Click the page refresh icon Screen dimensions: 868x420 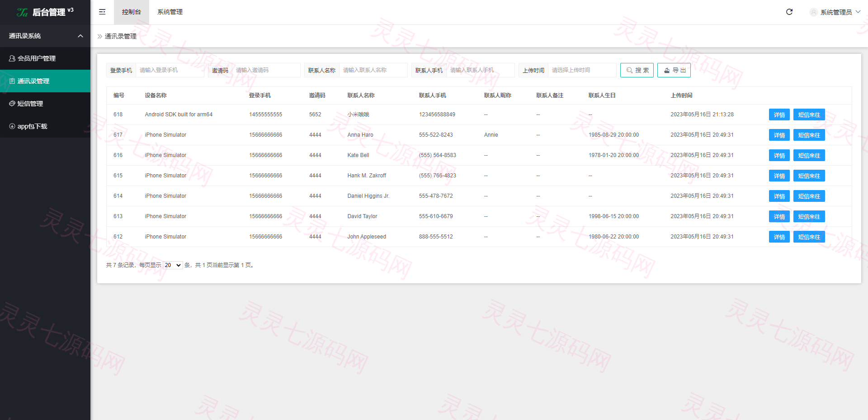pos(789,12)
